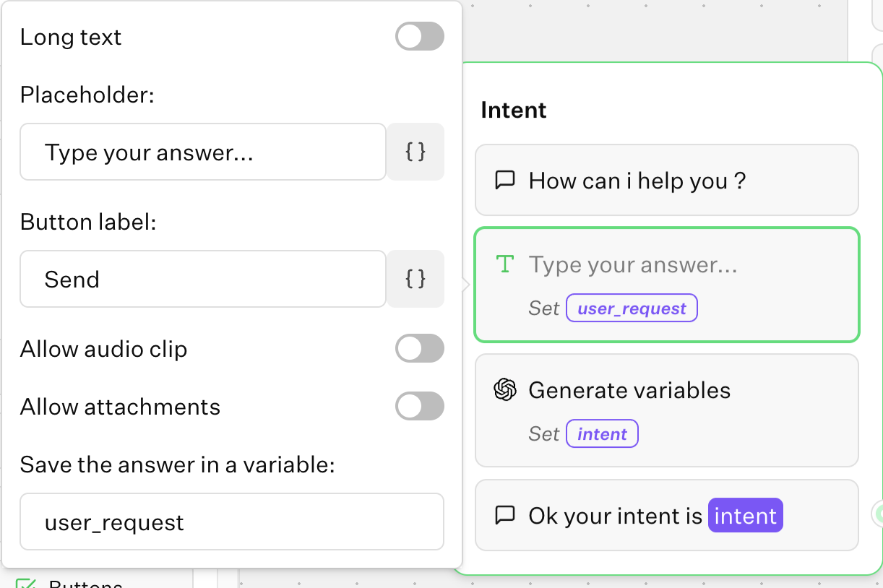Screen dimensions: 883x588
Task: Click the purple 'intent' badge inside the last message
Action: (x=745, y=515)
